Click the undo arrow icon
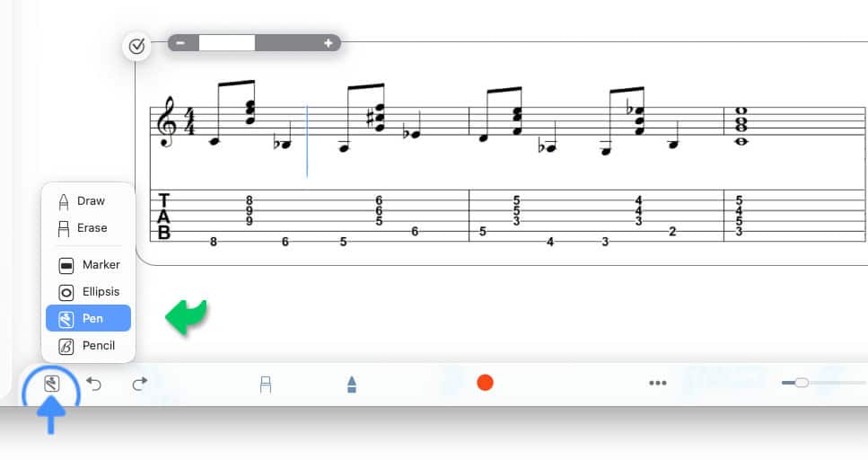This screenshot has width=868, height=460. pos(94,383)
